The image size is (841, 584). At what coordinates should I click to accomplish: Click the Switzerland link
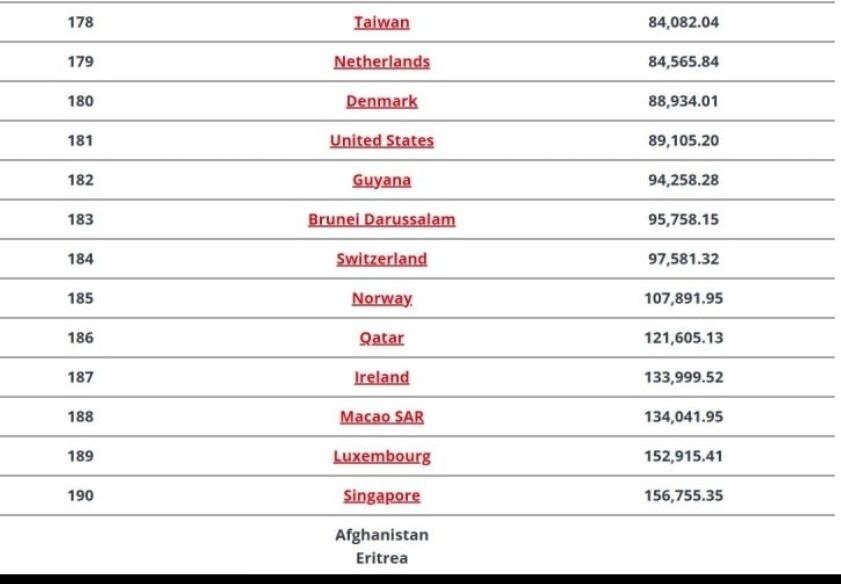pos(381,259)
